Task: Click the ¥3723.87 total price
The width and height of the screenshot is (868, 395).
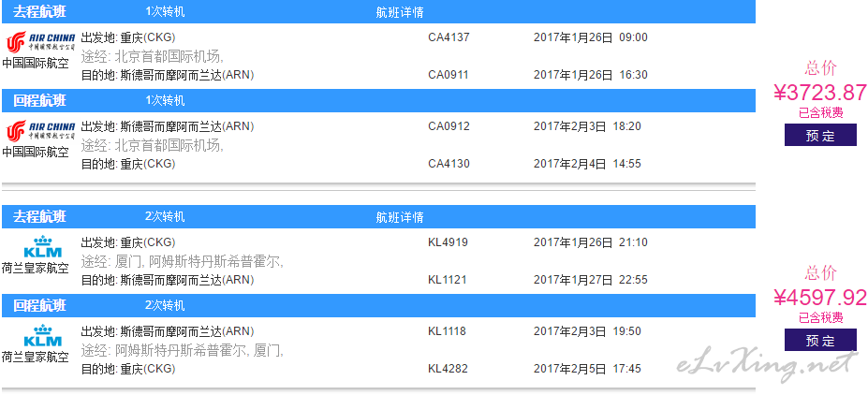Action: [820, 93]
